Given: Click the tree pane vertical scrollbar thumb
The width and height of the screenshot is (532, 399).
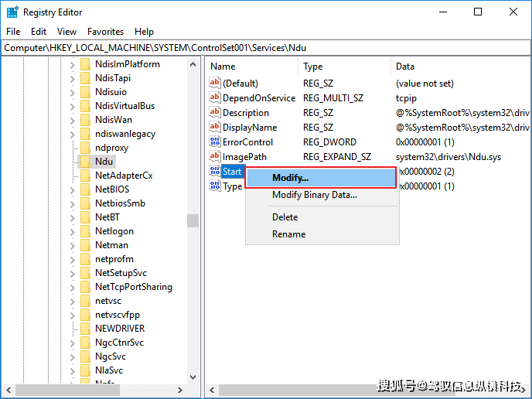Looking at the screenshot, I should point(193,220).
